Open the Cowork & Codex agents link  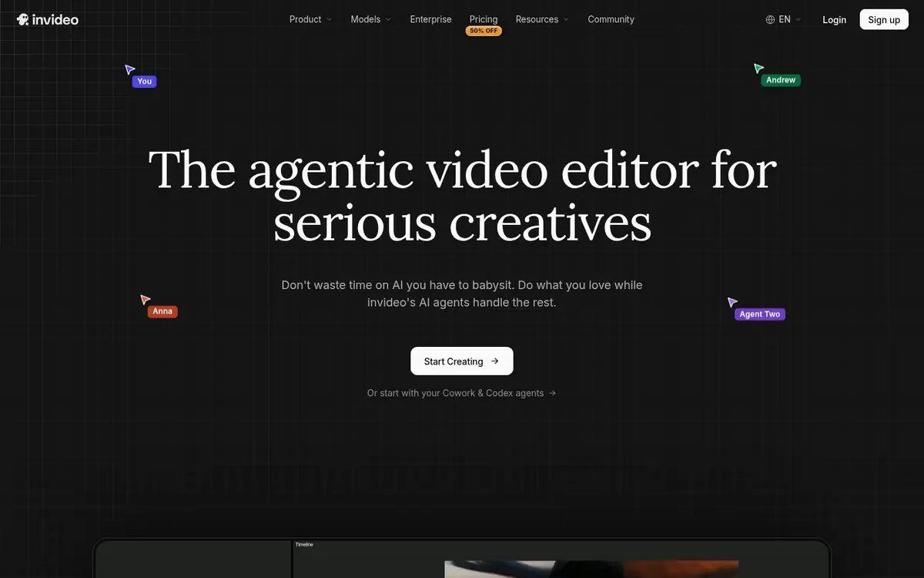[461, 393]
